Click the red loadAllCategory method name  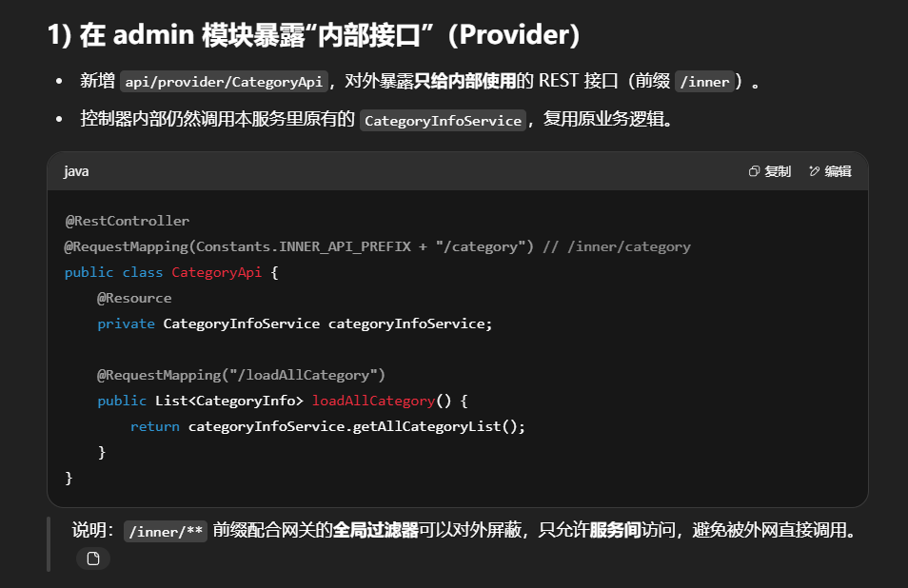click(x=373, y=401)
